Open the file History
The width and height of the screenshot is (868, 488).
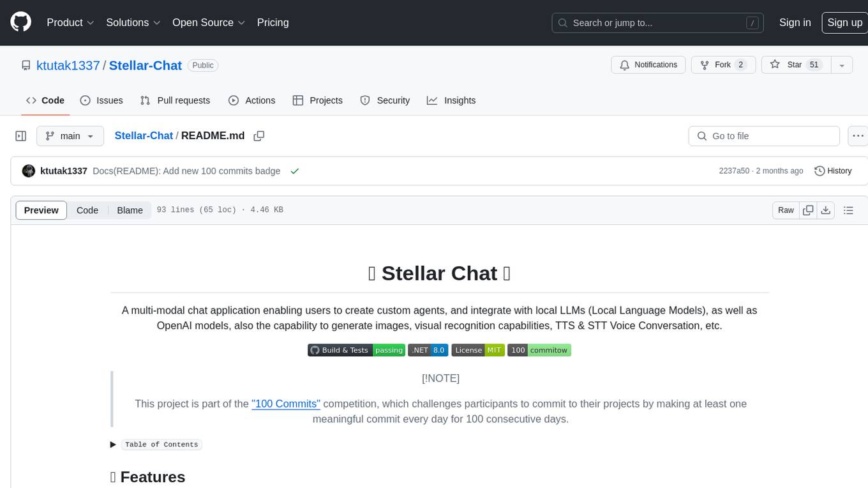coord(833,171)
